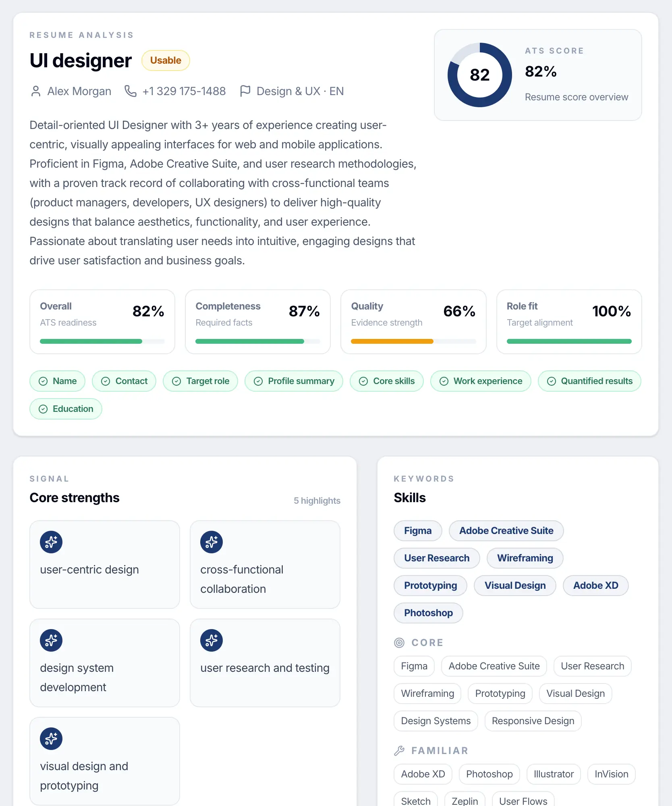Viewport: 672px width, 806px height.
Task: Click the 5 highlights label
Action: pos(317,501)
